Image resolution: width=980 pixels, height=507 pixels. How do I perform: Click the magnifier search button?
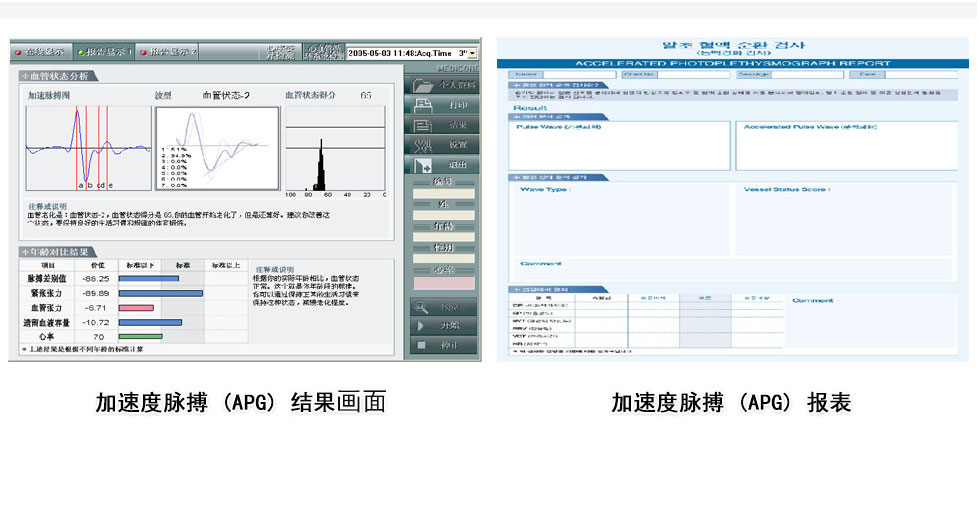(x=443, y=307)
